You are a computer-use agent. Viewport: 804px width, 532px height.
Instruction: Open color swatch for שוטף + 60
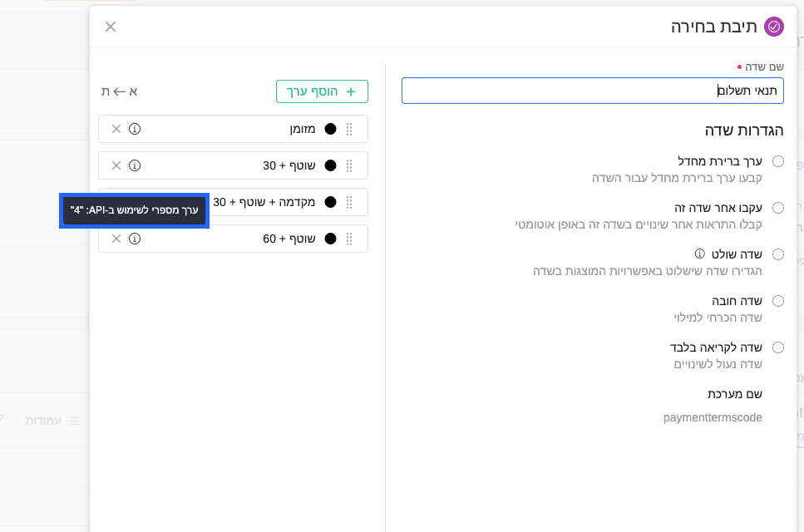click(x=331, y=239)
